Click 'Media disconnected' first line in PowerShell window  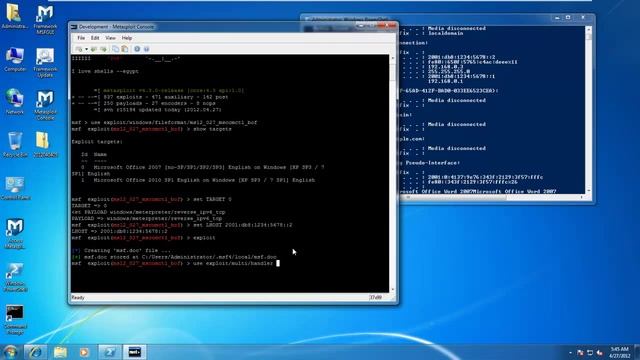[457, 29]
